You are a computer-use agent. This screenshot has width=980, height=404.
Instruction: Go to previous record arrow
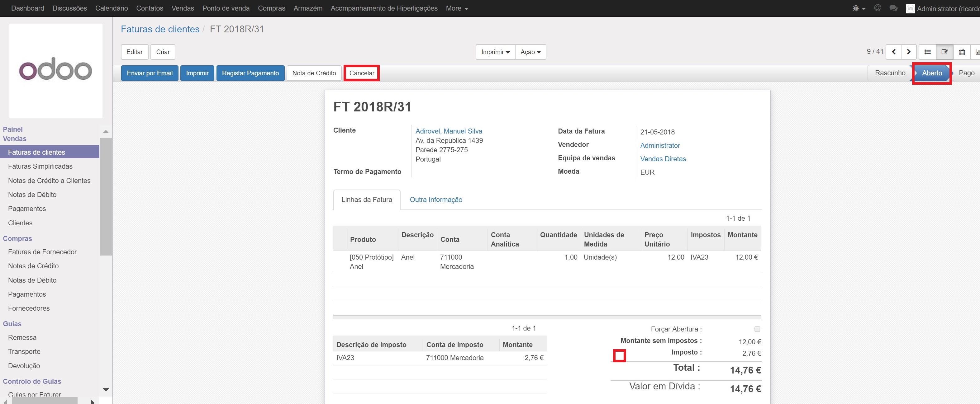[x=894, y=52]
